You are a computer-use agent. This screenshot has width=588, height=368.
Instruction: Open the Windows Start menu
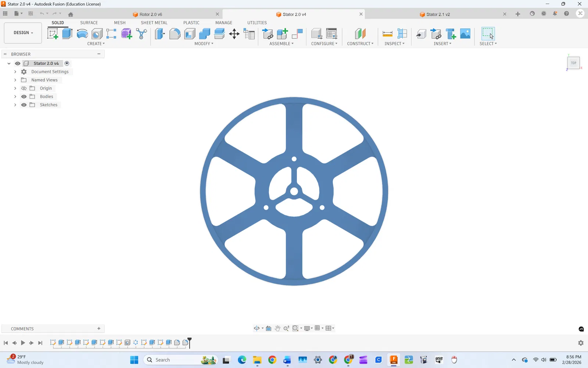pos(134,360)
